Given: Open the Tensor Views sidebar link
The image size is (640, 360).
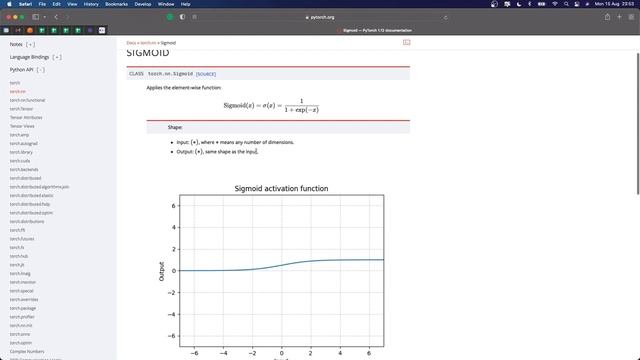Looking at the screenshot, I should (x=22, y=126).
